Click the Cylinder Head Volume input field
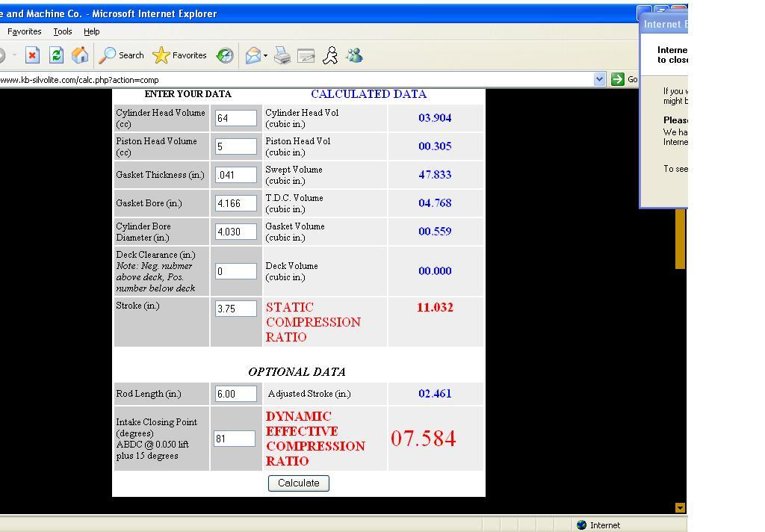Image resolution: width=765 pixels, height=532 pixels. tap(235, 118)
